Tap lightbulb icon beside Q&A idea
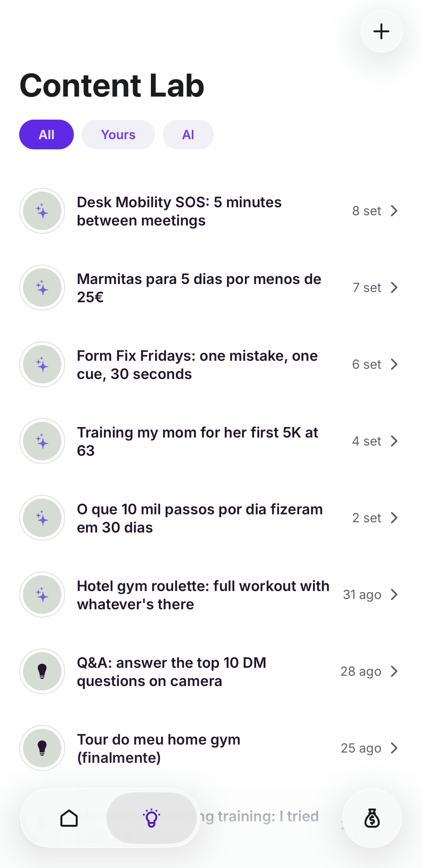Screen dimensions: 422x868 pos(42,671)
